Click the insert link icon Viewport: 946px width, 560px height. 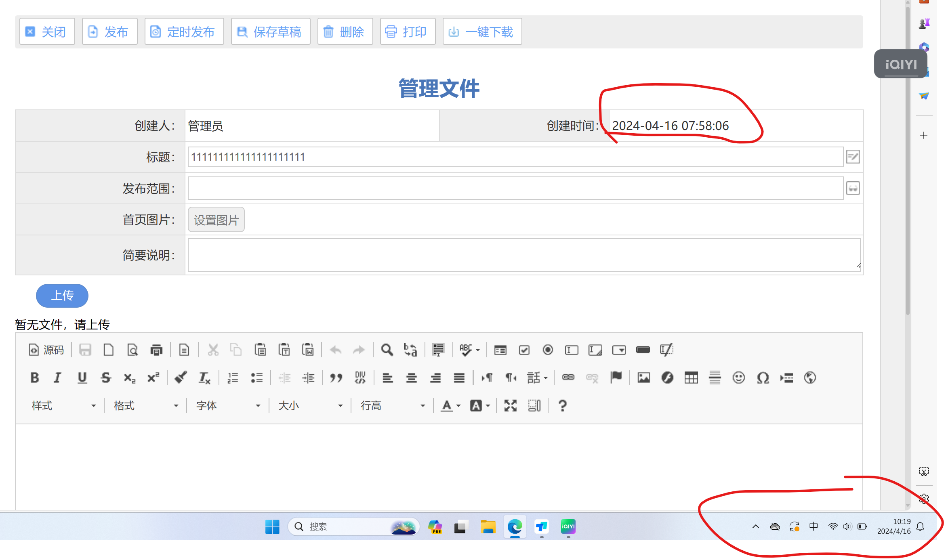click(568, 378)
